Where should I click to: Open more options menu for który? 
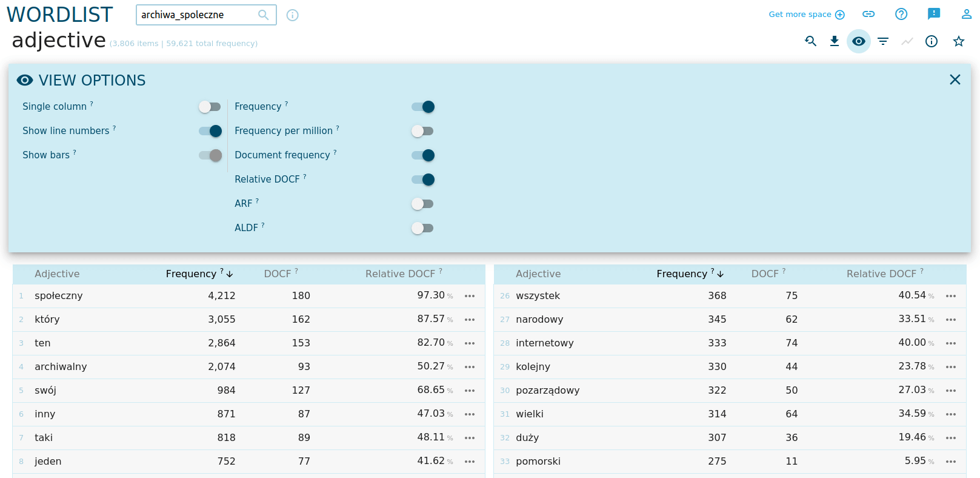coord(470,320)
